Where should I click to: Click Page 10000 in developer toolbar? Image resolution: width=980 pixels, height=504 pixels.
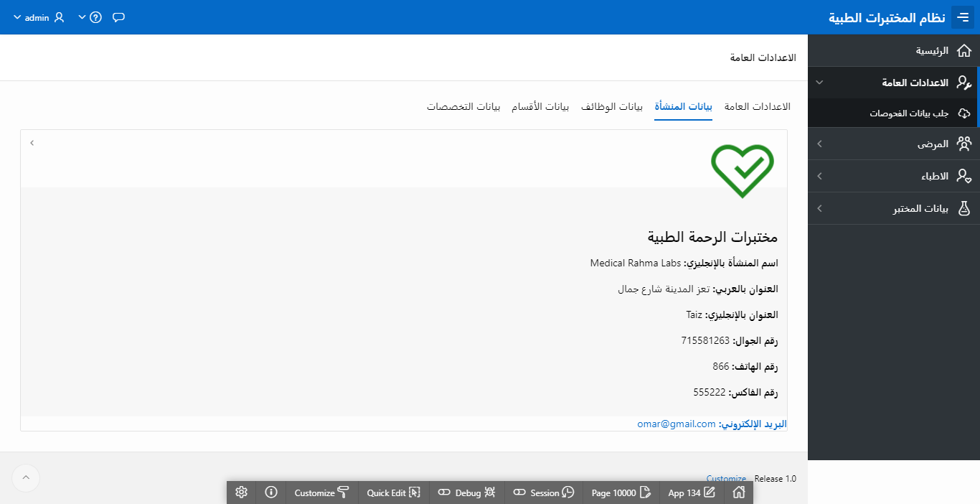621,493
